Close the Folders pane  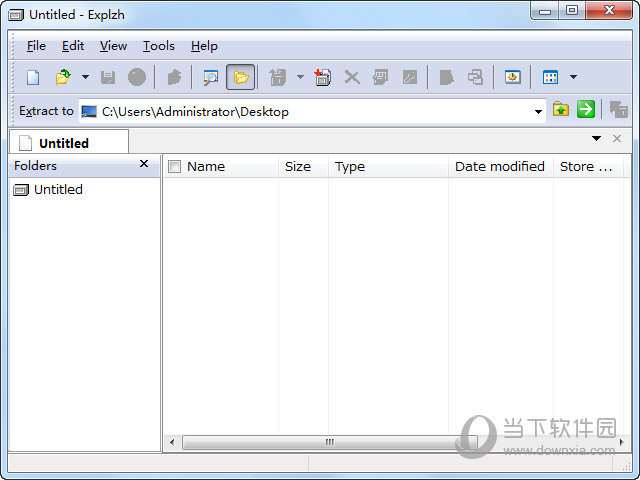[x=144, y=164]
